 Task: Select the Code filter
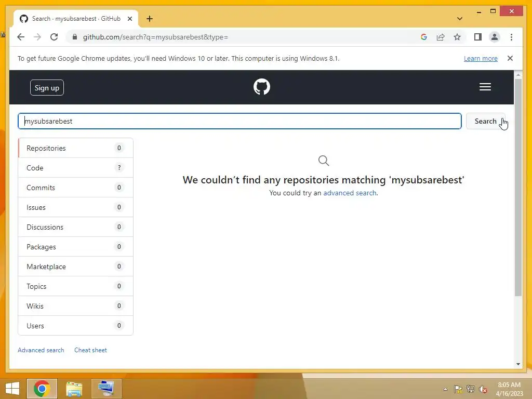click(76, 168)
